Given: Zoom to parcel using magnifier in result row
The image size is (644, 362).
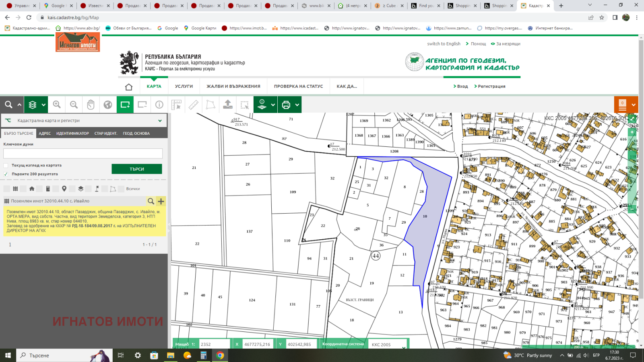Looking at the screenshot, I should (x=151, y=201).
